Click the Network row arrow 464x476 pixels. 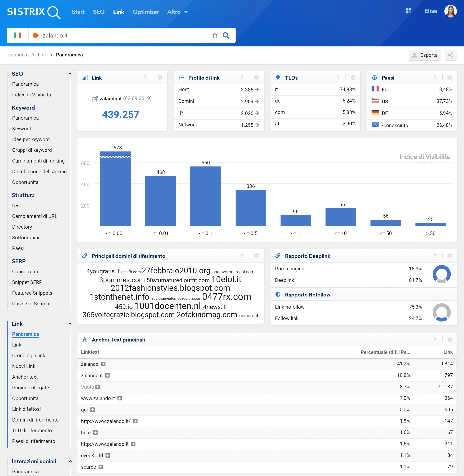point(257,125)
